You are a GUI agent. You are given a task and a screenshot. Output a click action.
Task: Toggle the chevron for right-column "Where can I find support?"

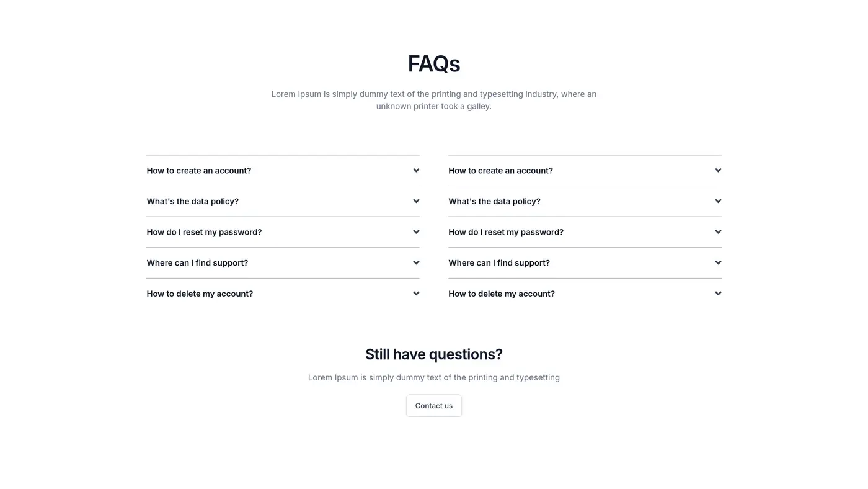(718, 262)
